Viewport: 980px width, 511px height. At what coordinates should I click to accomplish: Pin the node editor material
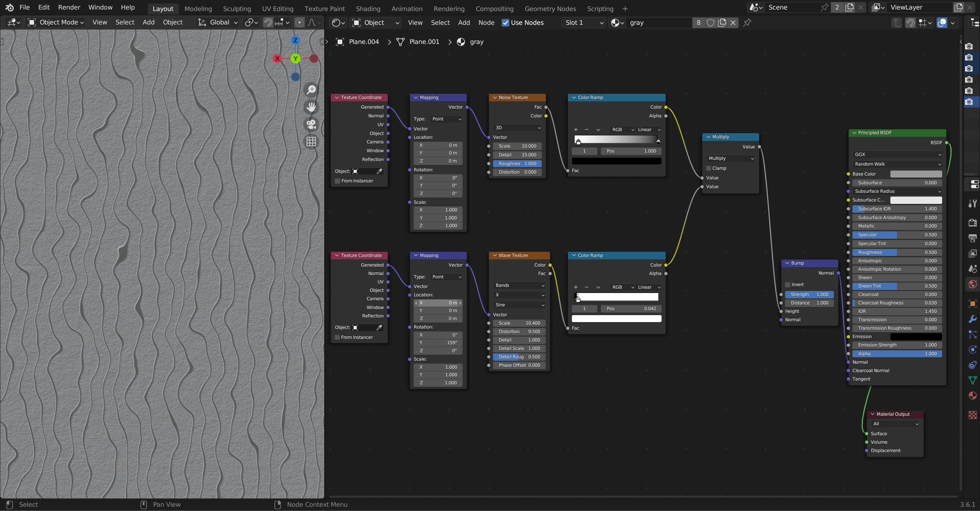pos(747,23)
